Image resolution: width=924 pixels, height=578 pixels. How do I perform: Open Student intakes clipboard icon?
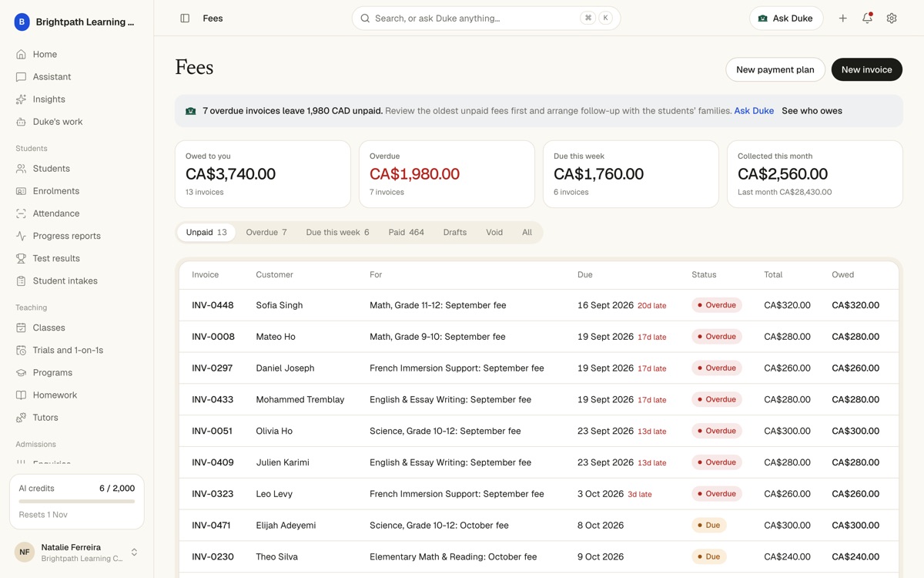[21, 281]
